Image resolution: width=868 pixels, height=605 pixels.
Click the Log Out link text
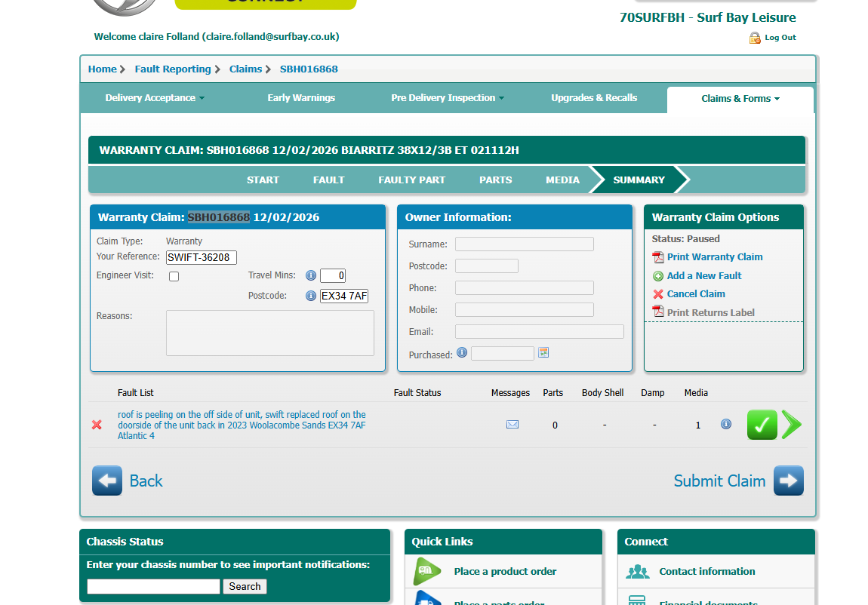click(x=780, y=38)
